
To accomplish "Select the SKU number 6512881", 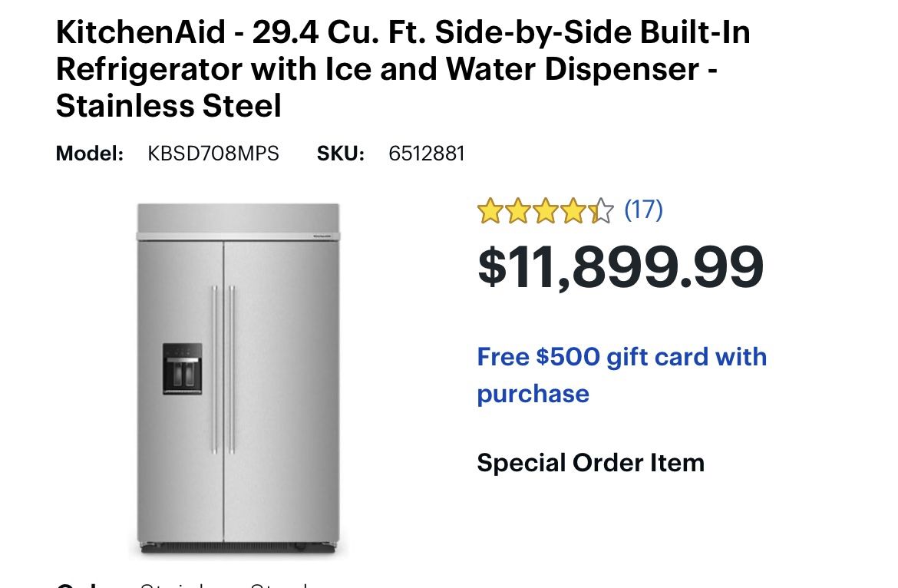I will point(427,153).
